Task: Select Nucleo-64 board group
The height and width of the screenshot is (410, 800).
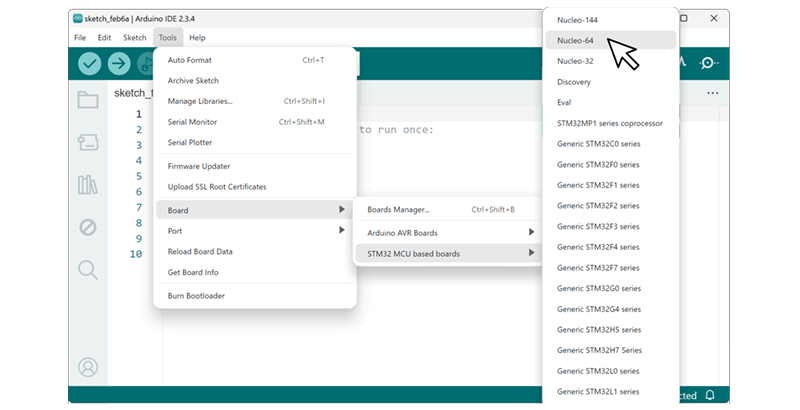Action: click(x=611, y=40)
